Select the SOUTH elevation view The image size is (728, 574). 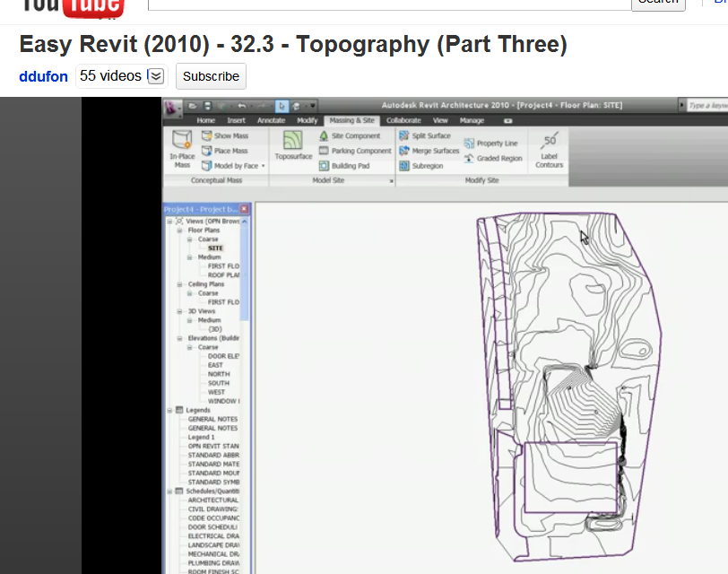tap(219, 383)
